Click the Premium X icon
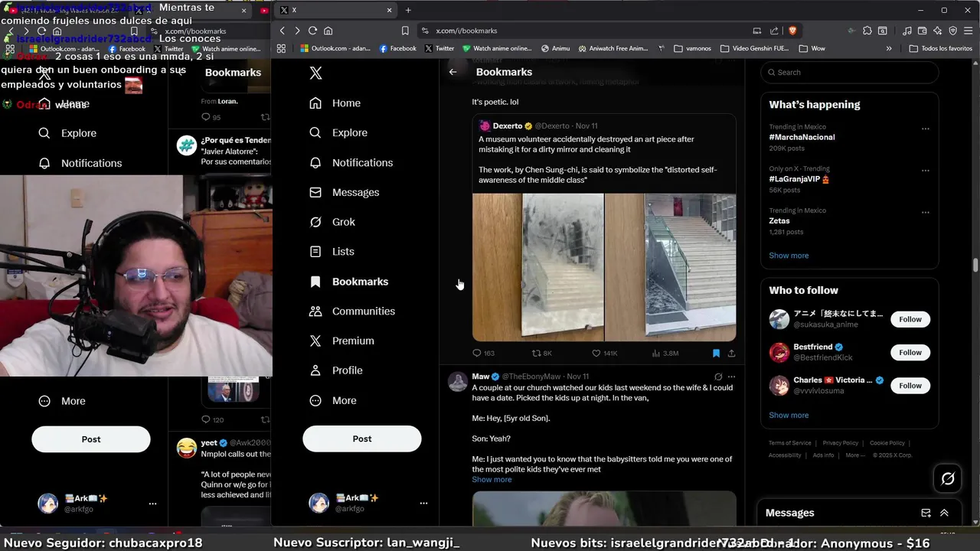980x551 pixels. tap(315, 341)
